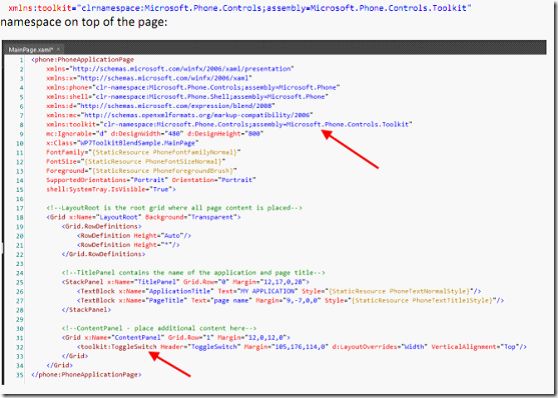Click 'mc:Ignorable' on line 9
Screen dimensions: 558x398
(69, 133)
